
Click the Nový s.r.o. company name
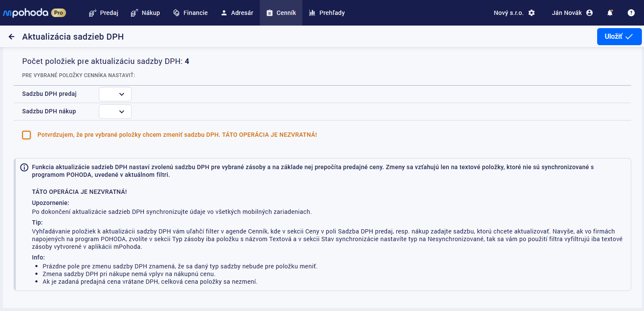click(x=508, y=13)
